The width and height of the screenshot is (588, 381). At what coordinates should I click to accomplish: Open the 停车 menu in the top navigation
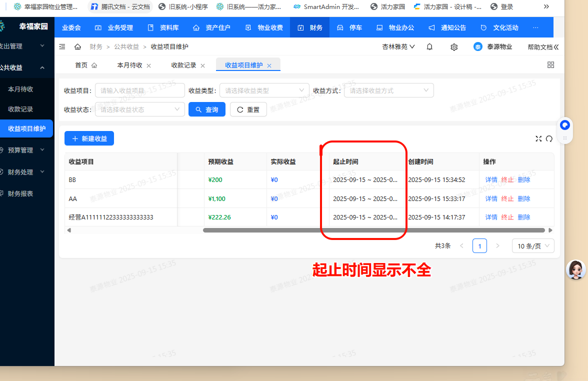click(x=353, y=27)
